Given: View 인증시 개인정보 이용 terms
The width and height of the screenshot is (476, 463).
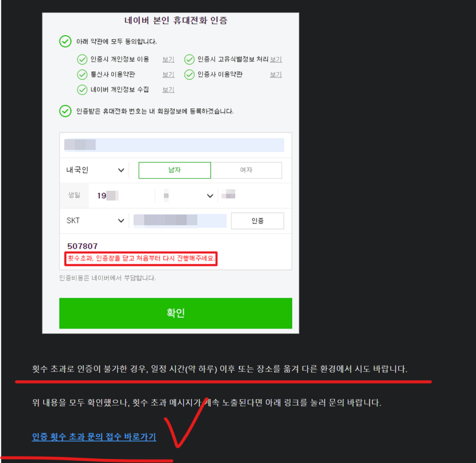Looking at the screenshot, I should coord(168,59).
